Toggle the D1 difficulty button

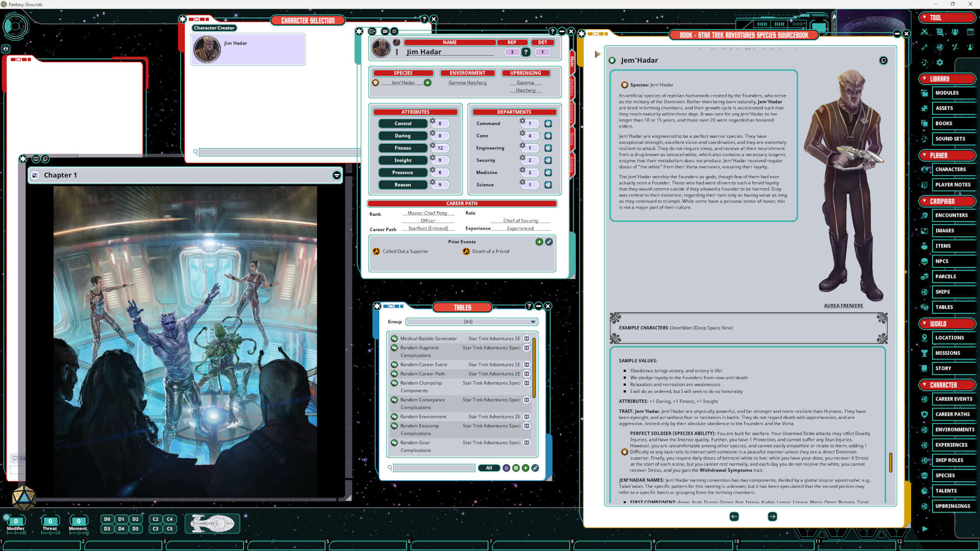[121, 519]
